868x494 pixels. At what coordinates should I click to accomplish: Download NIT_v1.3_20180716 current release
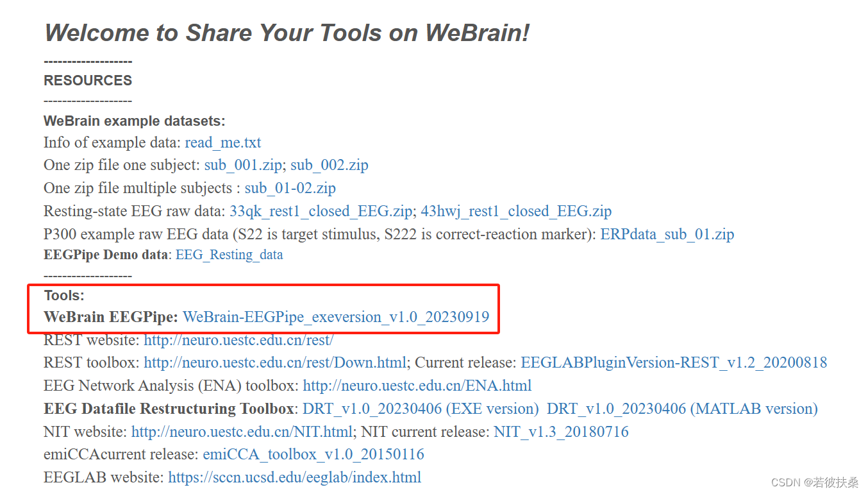coord(561,432)
